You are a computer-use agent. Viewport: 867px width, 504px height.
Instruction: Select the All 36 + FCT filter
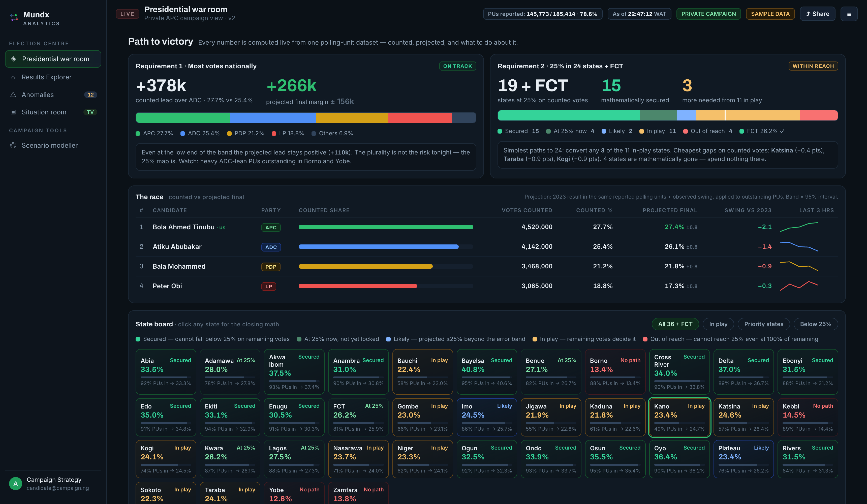675,324
